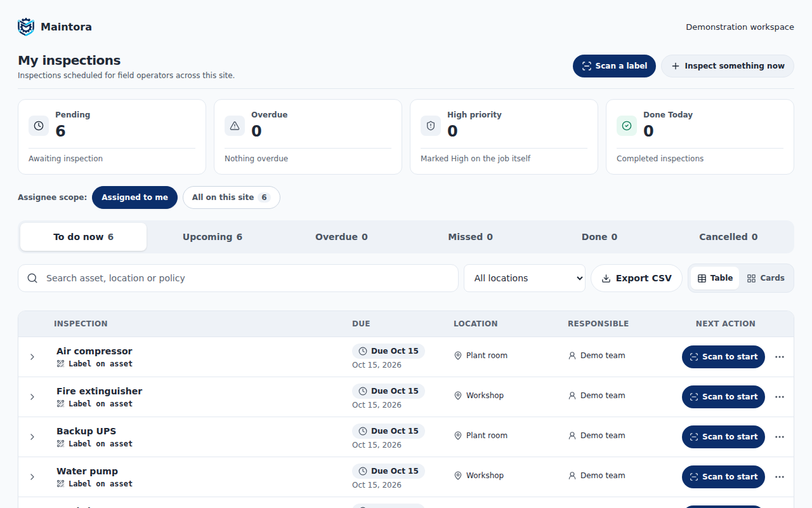812x508 pixels.
Task: Click the Maintora shield logo
Action: tap(26, 27)
